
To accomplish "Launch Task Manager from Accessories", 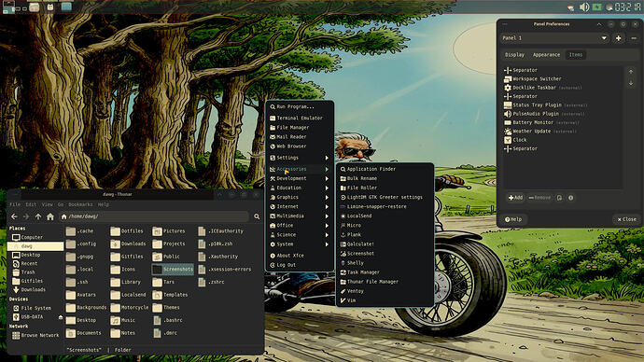I will pyautogui.click(x=385, y=272).
